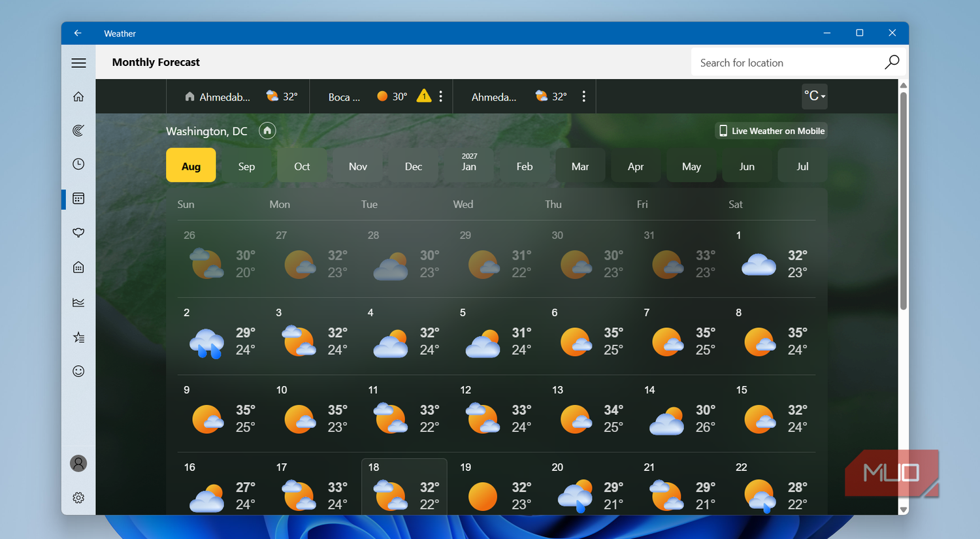980x539 pixels.
Task: Select the Oct month tab
Action: [302, 165]
